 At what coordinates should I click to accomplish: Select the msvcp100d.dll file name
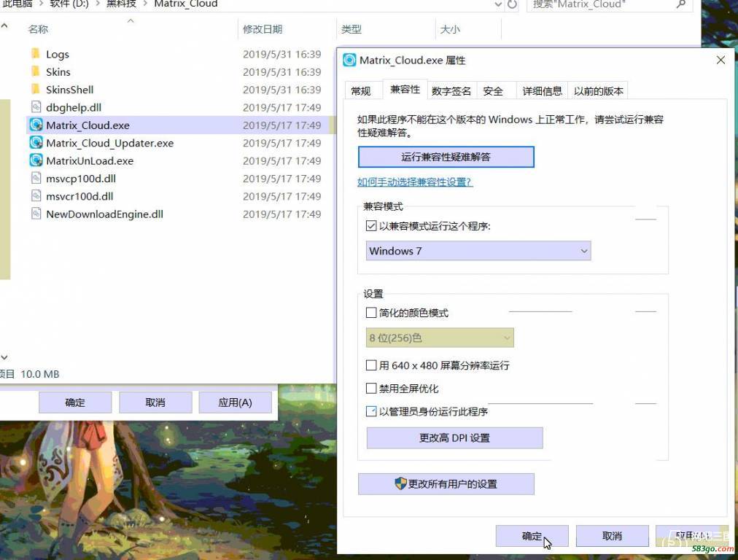tap(81, 179)
